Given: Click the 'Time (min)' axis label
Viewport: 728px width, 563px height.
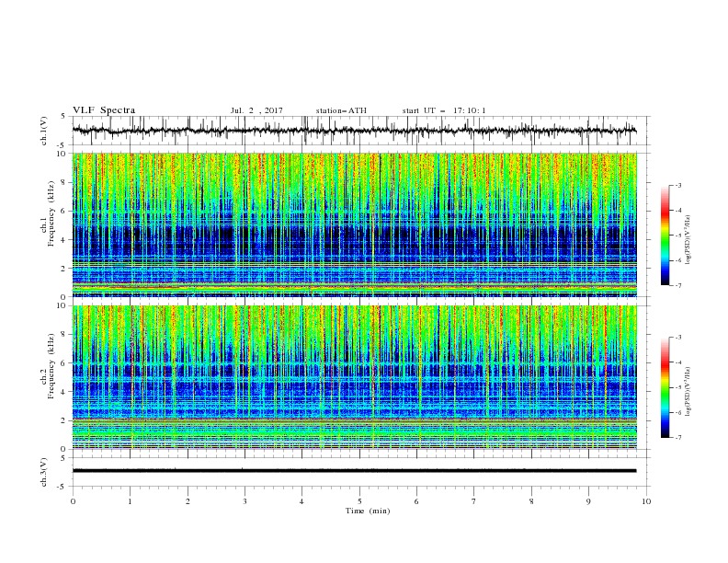Looking at the screenshot, I should 368,511.
